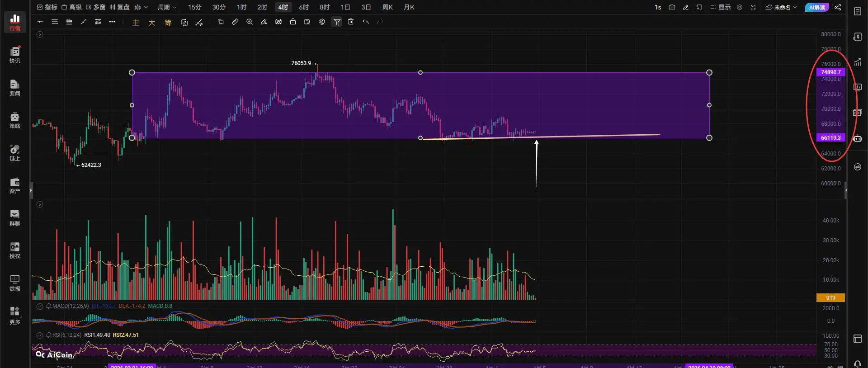Image resolution: width=868 pixels, height=368 pixels.
Task: Toggle the 主 main-force indicator
Action: point(136,22)
